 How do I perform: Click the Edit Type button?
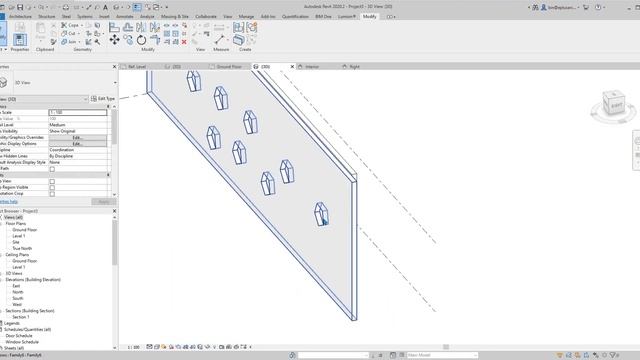(103, 99)
